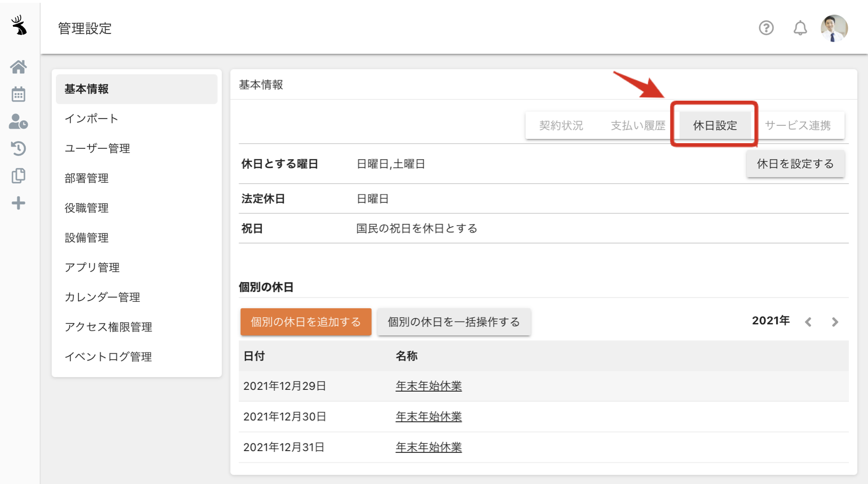This screenshot has width=868, height=484.
Task: Click the 日付 column header
Action: (x=254, y=356)
